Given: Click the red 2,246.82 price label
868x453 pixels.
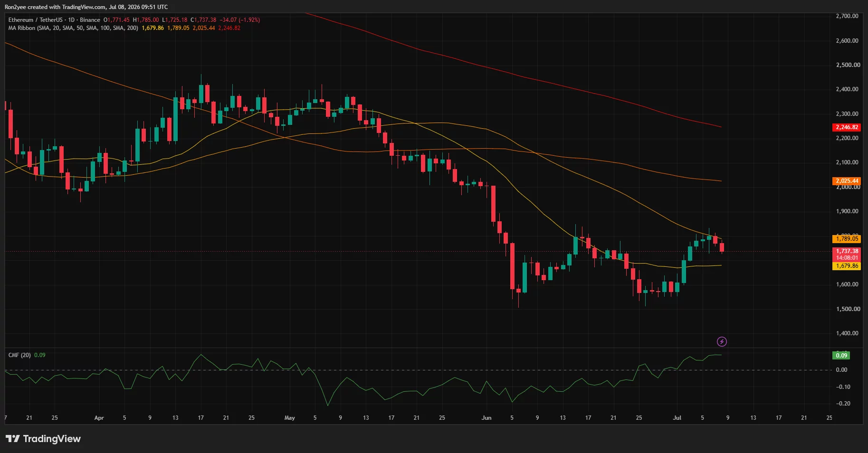Looking at the screenshot, I should [x=847, y=127].
